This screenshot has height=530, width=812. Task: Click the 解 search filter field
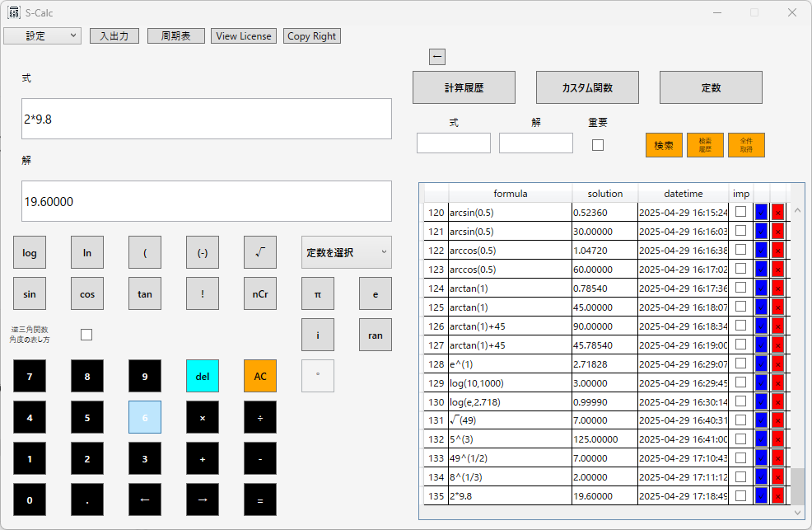tap(536, 143)
